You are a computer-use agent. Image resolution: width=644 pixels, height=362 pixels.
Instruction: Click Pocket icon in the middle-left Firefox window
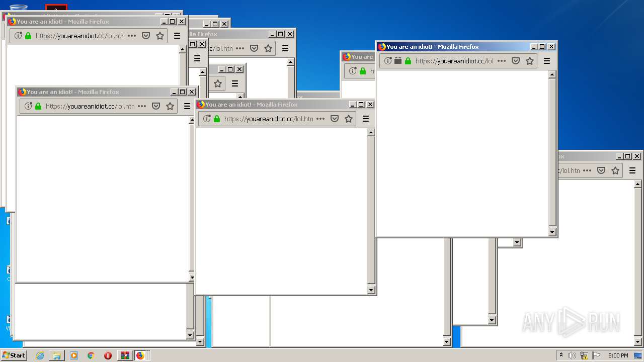[x=156, y=106]
